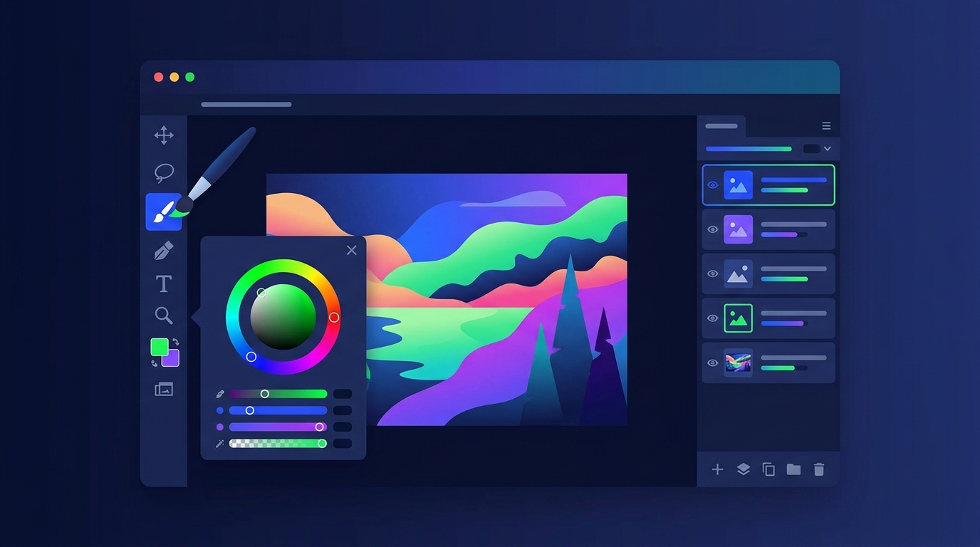The width and height of the screenshot is (980, 547).
Task: Create a layer group with folder icon
Action: click(793, 469)
